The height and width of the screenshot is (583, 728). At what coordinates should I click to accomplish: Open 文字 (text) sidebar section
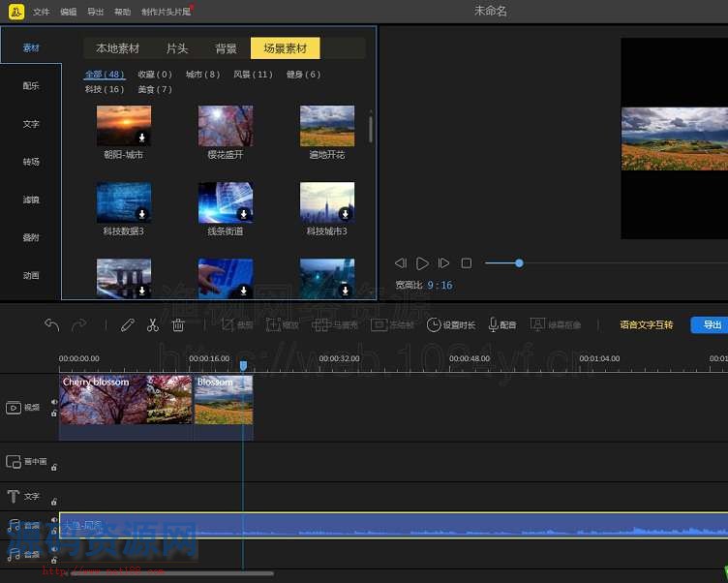(x=31, y=124)
